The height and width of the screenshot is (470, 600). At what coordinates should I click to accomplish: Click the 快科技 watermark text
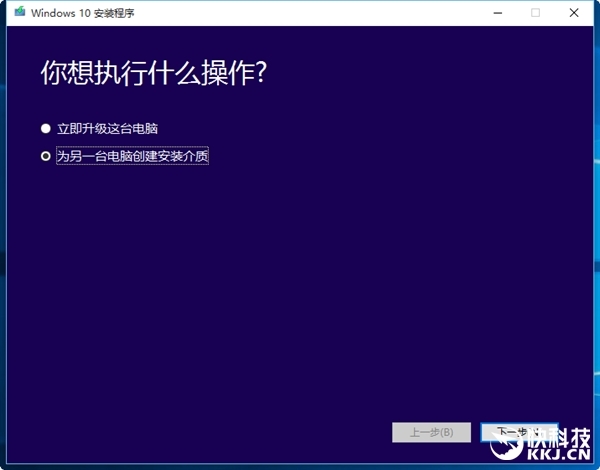(x=558, y=435)
